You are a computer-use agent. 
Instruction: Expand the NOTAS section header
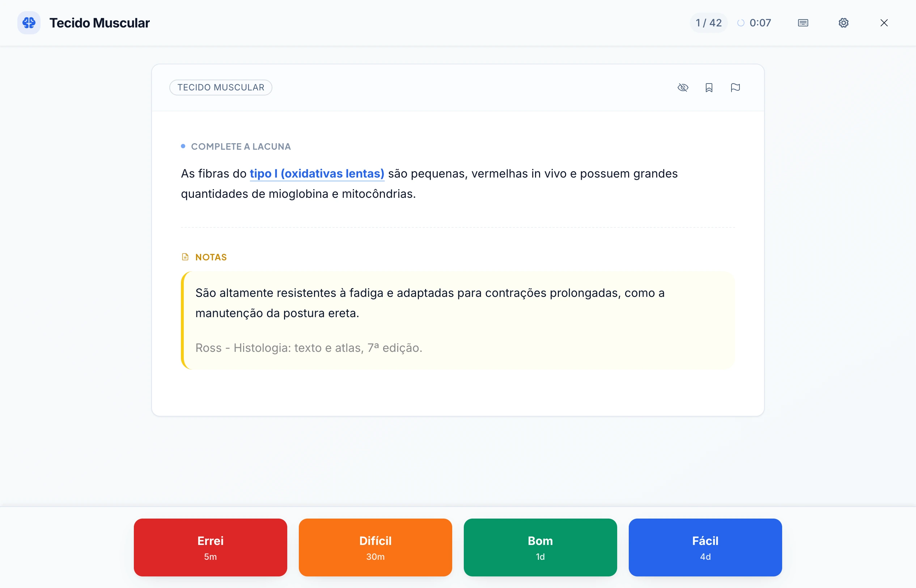click(x=211, y=257)
